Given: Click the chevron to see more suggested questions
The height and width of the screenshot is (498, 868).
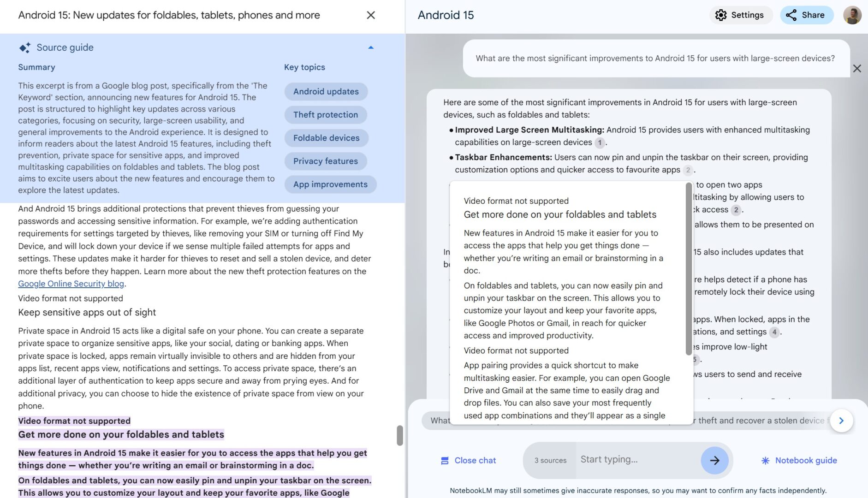Looking at the screenshot, I should (x=841, y=420).
